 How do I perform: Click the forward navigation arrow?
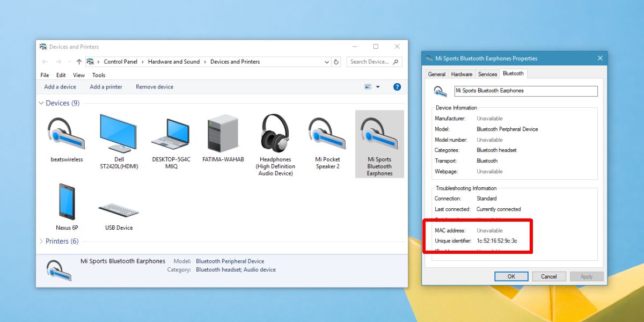click(x=58, y=62)
